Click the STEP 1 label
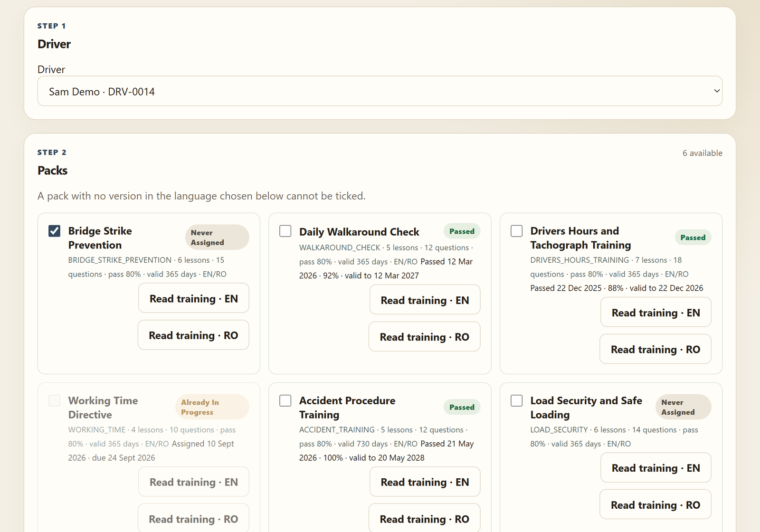760x532 pixels. (52, 26)
